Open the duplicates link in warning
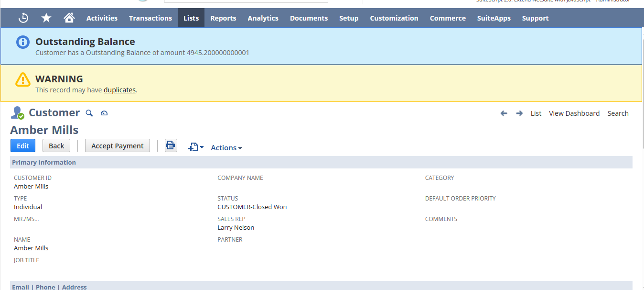 click(x=119, y=89)
